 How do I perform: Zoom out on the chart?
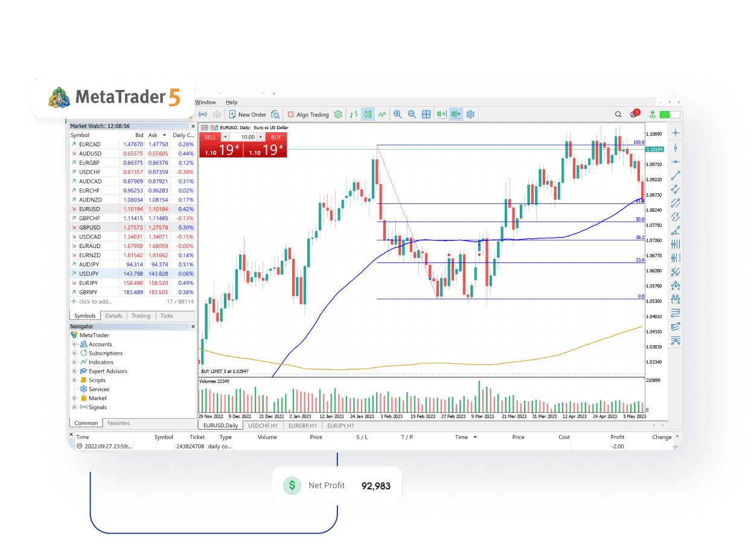412,114
